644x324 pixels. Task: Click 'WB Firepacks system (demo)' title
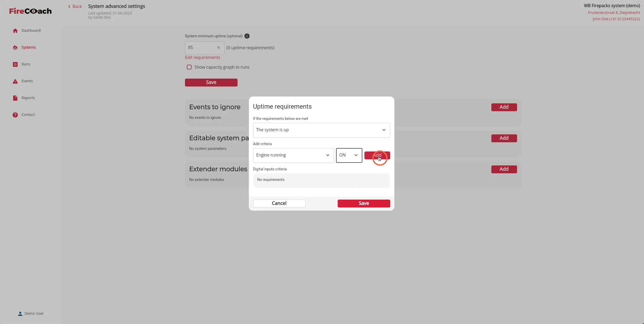pos(612,6)
